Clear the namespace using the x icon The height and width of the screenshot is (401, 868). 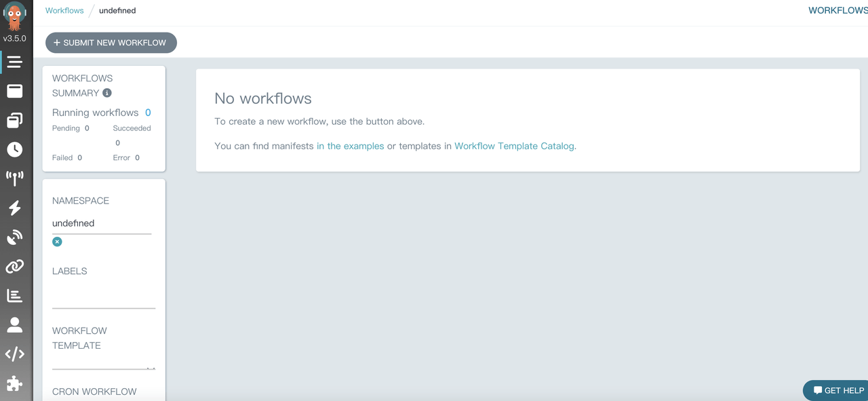(x=57, y=242)
